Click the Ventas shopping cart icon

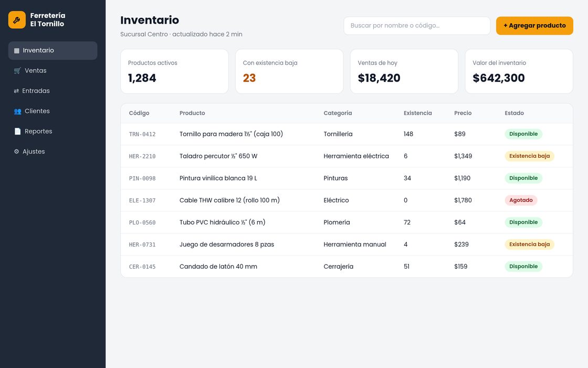[17, 70]
